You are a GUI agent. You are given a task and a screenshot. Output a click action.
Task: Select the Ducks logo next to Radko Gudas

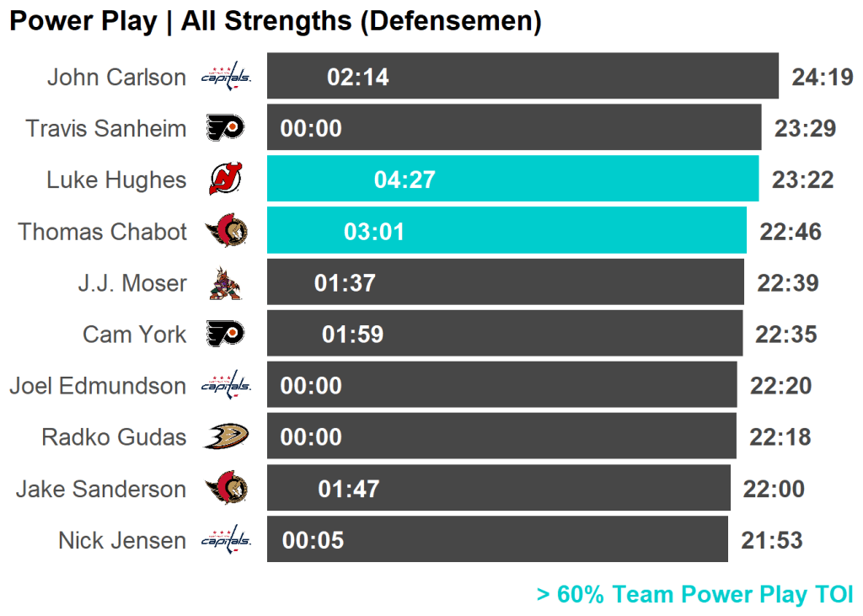click(x=226, y=437)
